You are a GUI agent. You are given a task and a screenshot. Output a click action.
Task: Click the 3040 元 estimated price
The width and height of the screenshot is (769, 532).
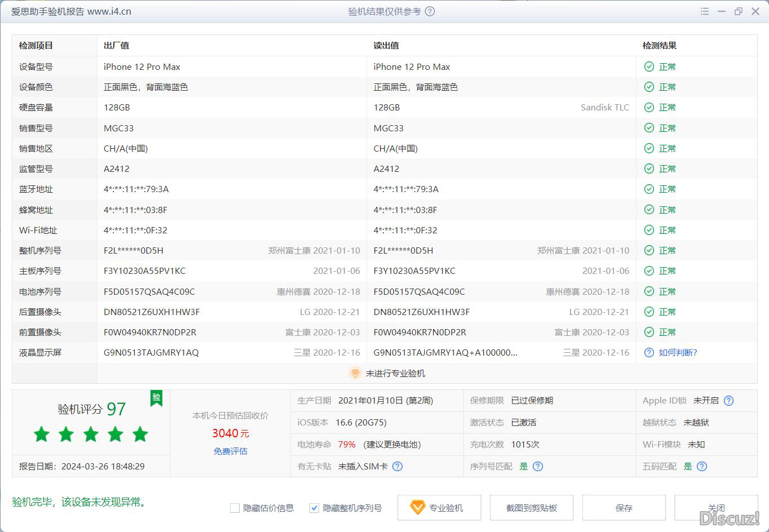231,433
